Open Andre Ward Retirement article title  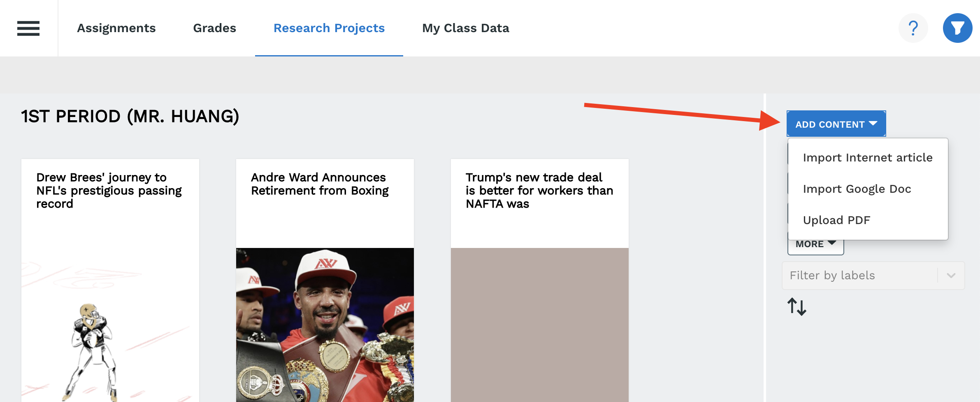point(320,184)
